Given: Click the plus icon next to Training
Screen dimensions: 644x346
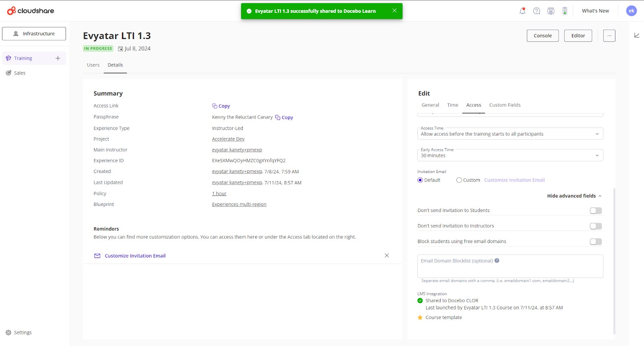Looking at the screenshot, I should (58, 58).
